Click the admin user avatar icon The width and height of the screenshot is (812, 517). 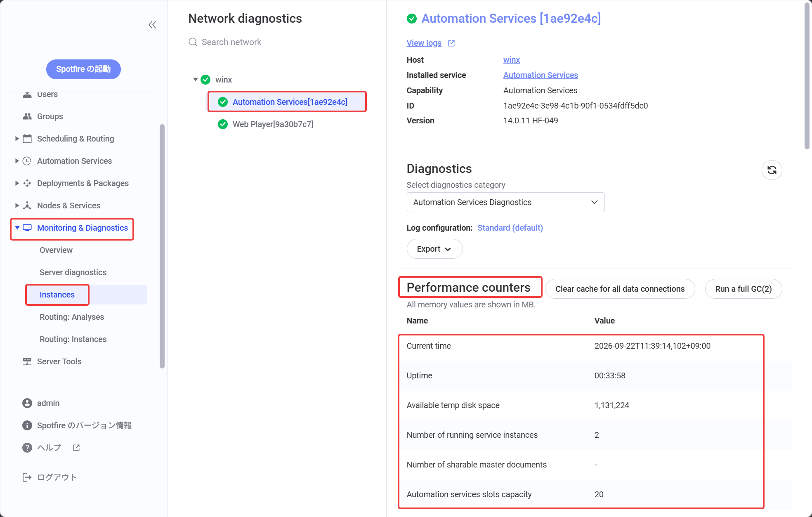pyautogui.click(x=27, y=403)
